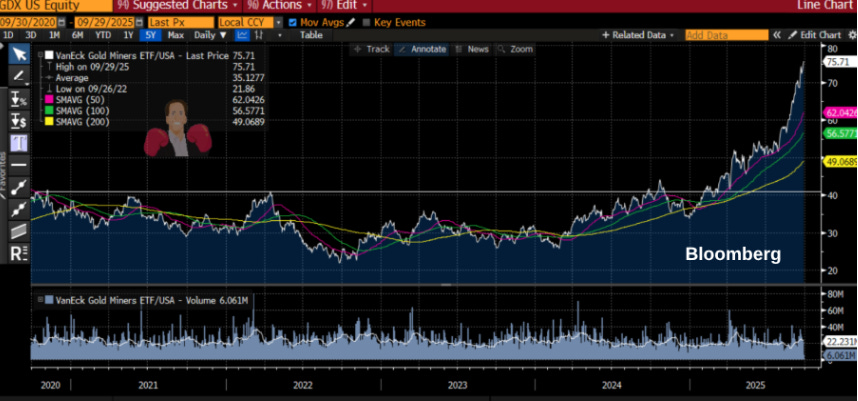
Task: Click the 49.0689 yellow axis label
Action: (x=840, y=161)
